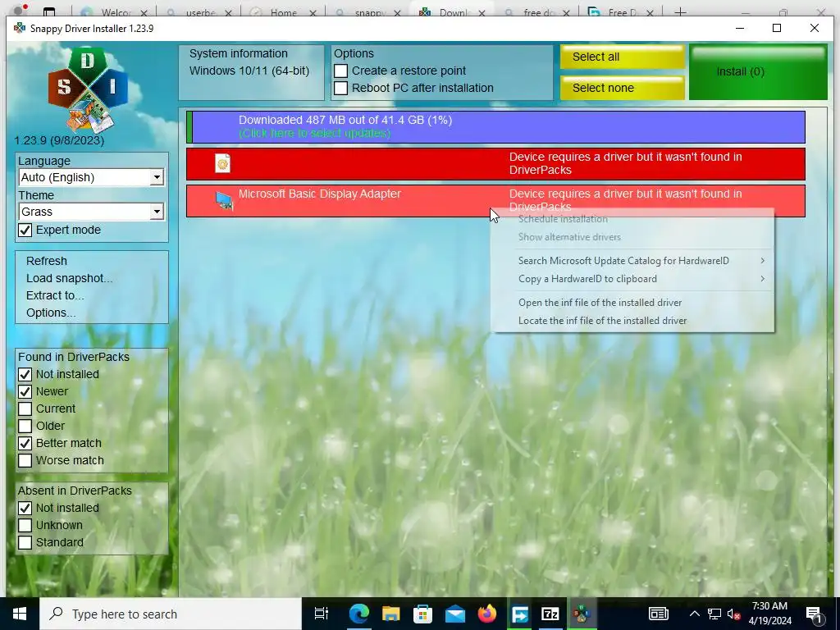Open the blue arrow app on the taskbar

click(519, 614)
